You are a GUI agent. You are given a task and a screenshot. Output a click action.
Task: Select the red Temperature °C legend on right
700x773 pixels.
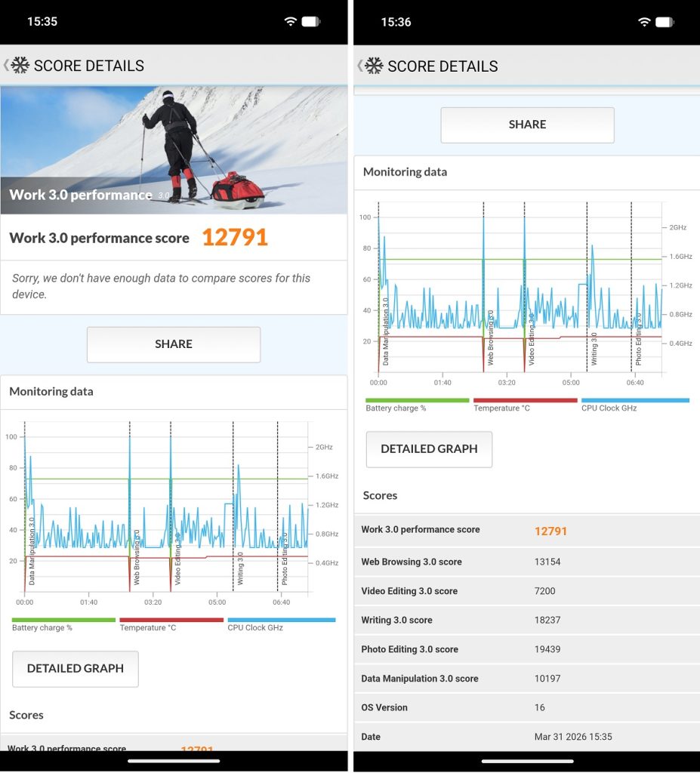coord(525,405)
